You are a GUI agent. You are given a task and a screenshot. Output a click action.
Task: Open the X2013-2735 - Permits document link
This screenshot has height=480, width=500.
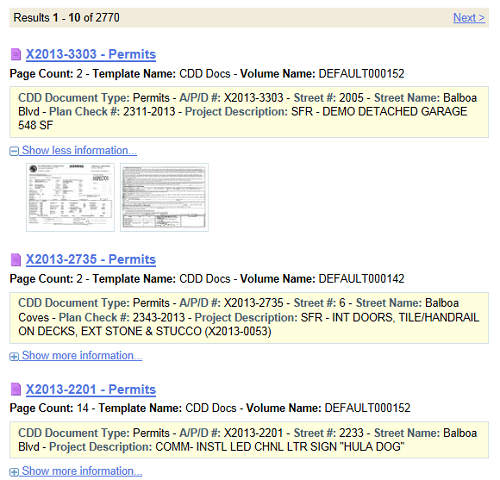tap(91, 259)
